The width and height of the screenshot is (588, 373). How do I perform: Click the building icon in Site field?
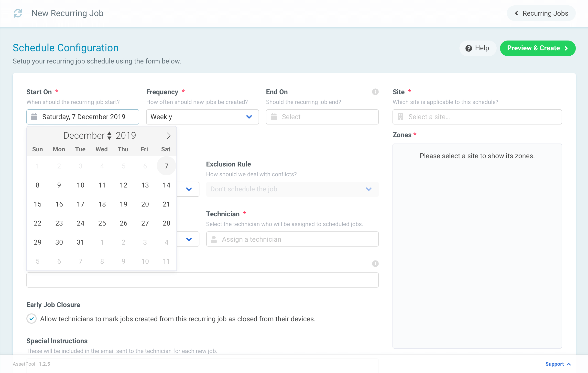click(x=400, y=117)
